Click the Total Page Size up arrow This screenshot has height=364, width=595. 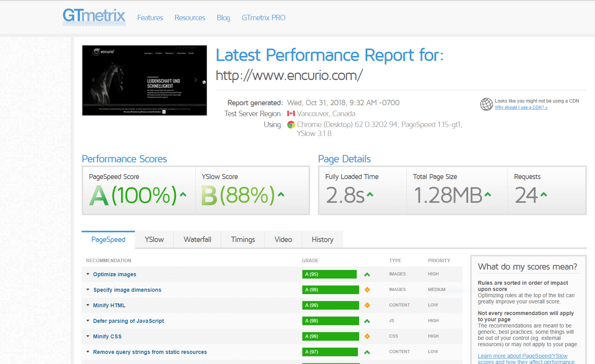point(488,194)
